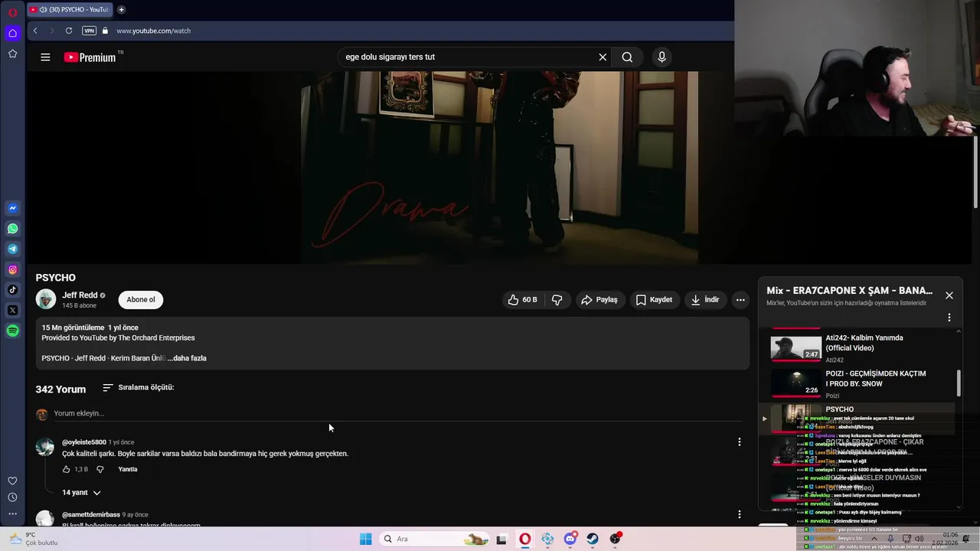
Task: Dislike the @oyleiste5800 comment
Action: (100, 469)
